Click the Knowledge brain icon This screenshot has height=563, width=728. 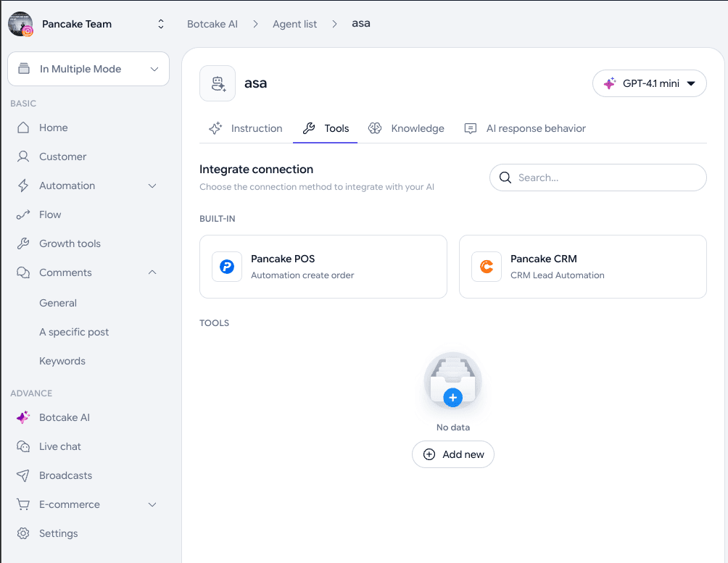pyautogui.click(x=375, y=128)
